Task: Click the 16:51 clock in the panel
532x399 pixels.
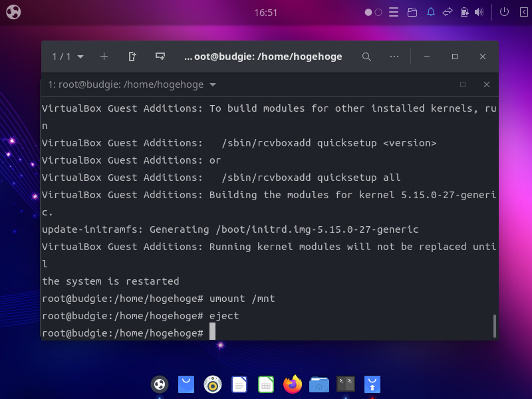Action: point(265,13)
